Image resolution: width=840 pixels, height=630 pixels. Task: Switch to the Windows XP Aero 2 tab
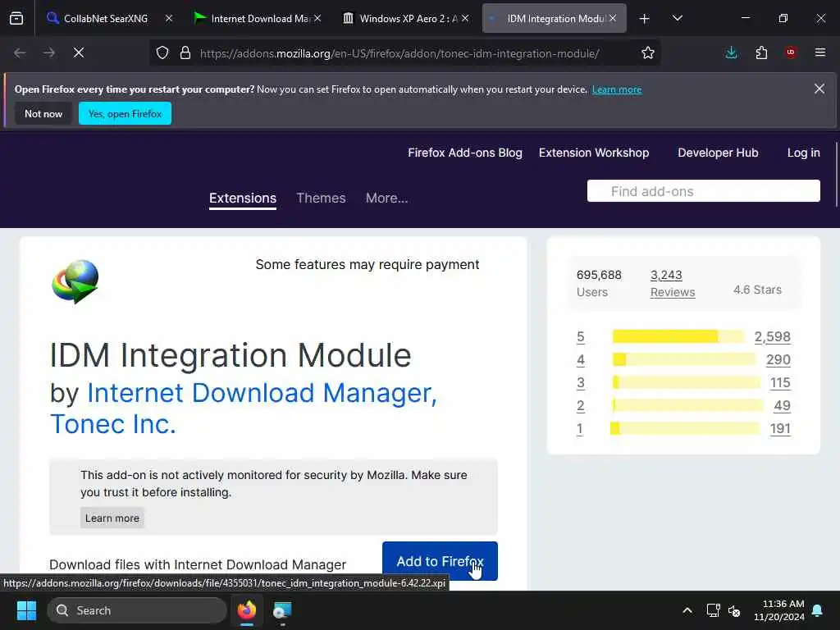tap(407, 18)
